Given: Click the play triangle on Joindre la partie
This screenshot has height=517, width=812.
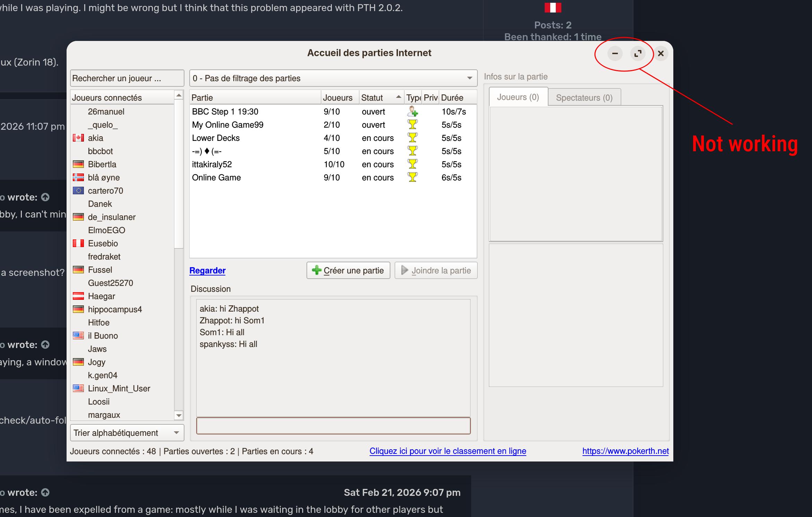Looking at the screenshot, I should (404, 270).
